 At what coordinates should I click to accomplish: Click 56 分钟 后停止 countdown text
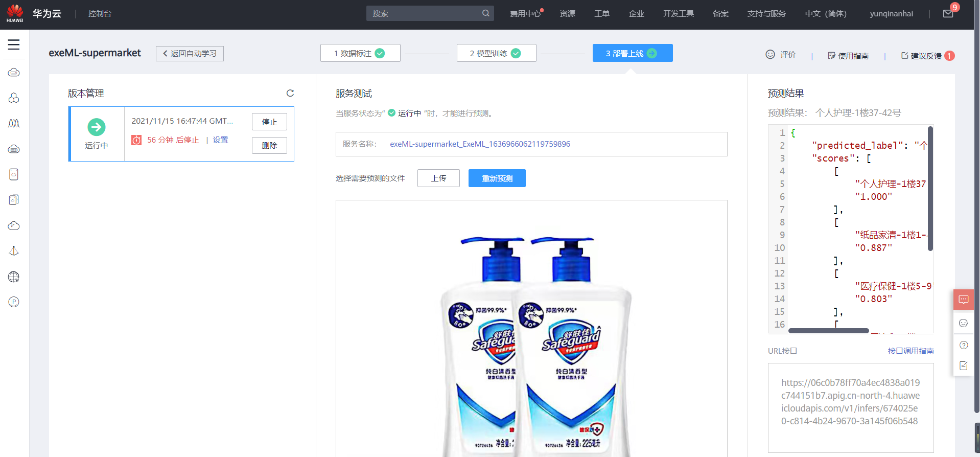(x=173, y=140)
